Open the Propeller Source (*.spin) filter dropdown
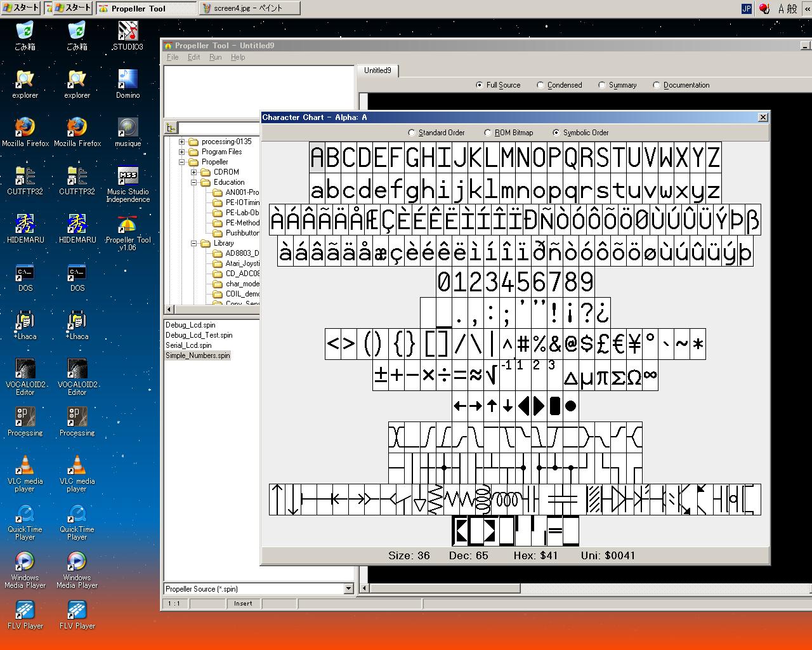812x650 pixels. click(348, 589)
